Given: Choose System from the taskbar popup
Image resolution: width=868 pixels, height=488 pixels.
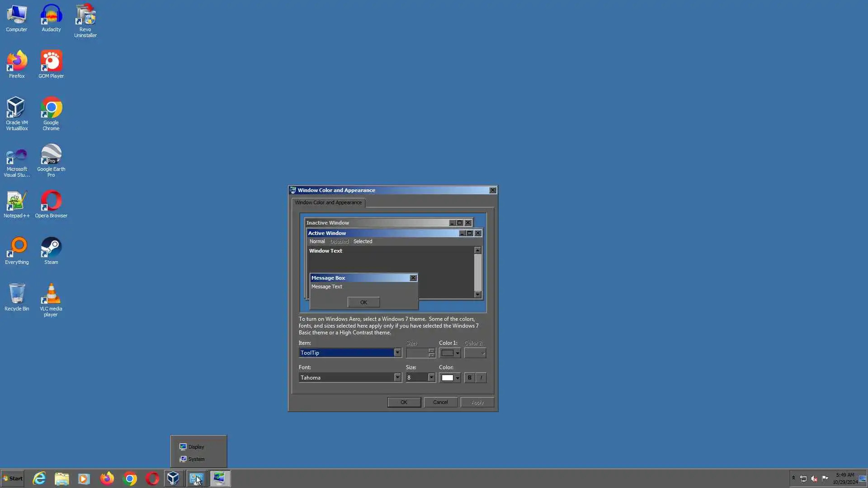Looking at the screenshot, I should [x=196, y=459].
